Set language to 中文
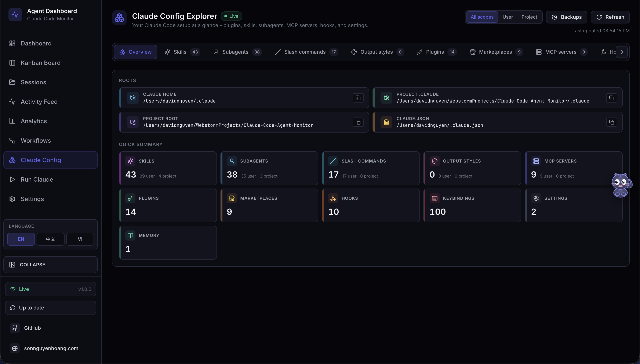640x364 pixels. [x=51, y=239]
